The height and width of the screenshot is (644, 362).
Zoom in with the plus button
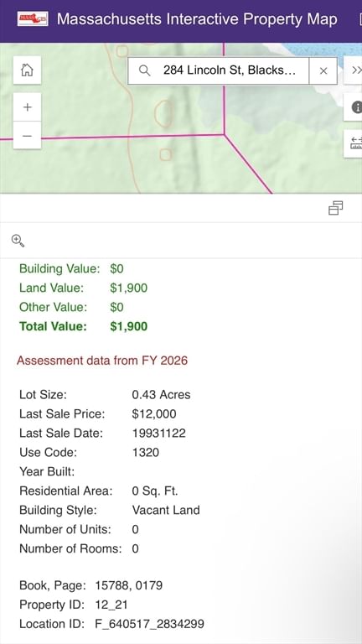tap(27, 107)
